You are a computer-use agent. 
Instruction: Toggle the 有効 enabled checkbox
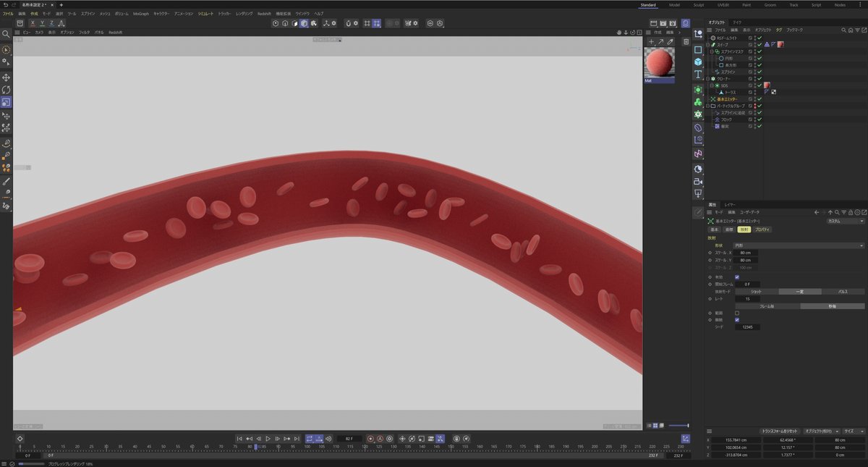pyautogui.click(x=737, y=277)
